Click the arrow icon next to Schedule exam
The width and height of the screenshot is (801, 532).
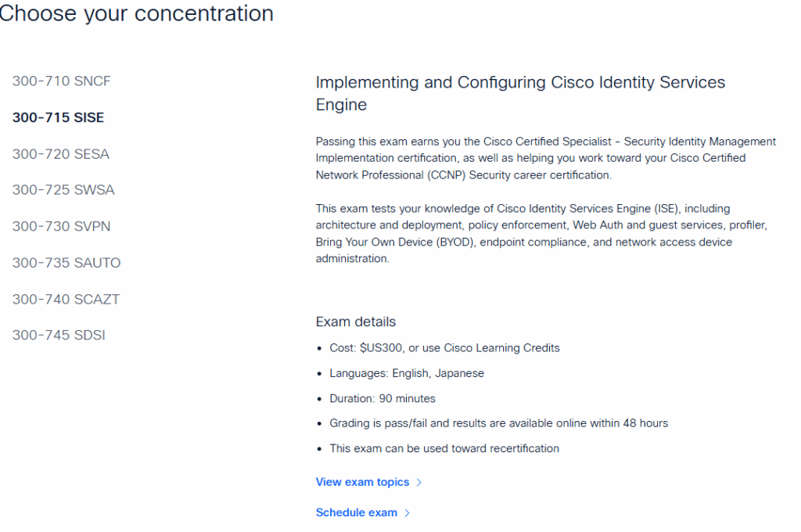click(x=408, y=513)
